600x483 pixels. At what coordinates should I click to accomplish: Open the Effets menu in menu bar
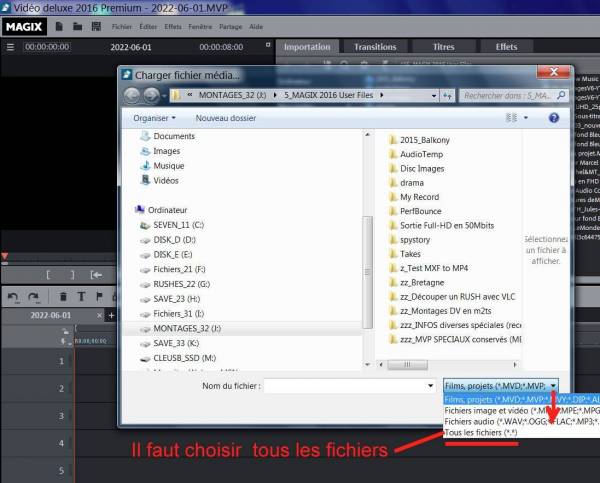click(173, 27)
